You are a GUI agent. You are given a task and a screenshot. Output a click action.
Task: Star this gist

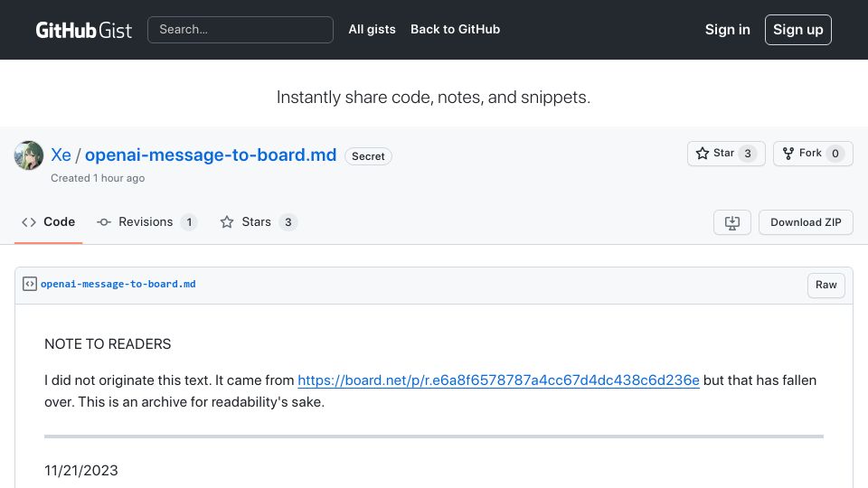[x=726, y=154]
